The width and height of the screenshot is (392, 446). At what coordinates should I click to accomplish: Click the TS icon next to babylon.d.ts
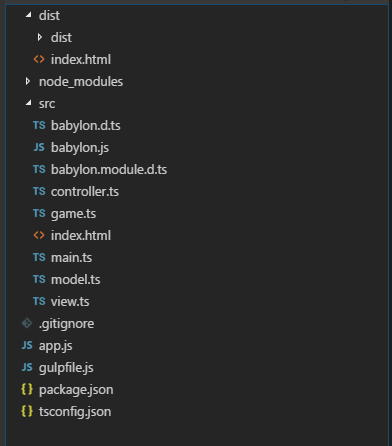click(39, 125)
